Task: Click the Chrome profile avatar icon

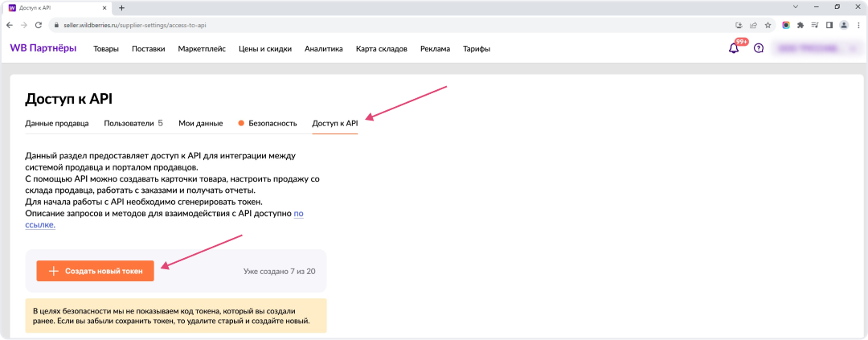Action: point(843,25)
